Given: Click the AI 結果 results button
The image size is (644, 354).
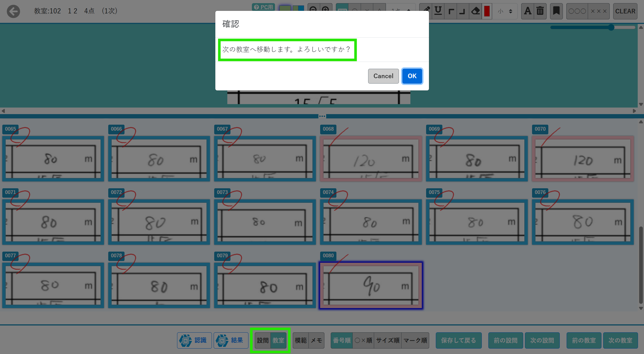Looking at the screenshot, I should click(231, 340).
